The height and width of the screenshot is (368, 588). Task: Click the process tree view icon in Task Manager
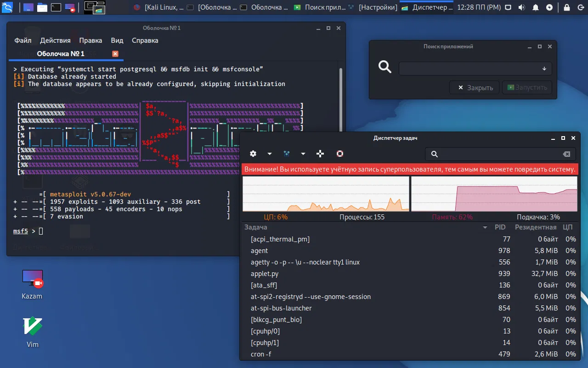tap(287, 154)
